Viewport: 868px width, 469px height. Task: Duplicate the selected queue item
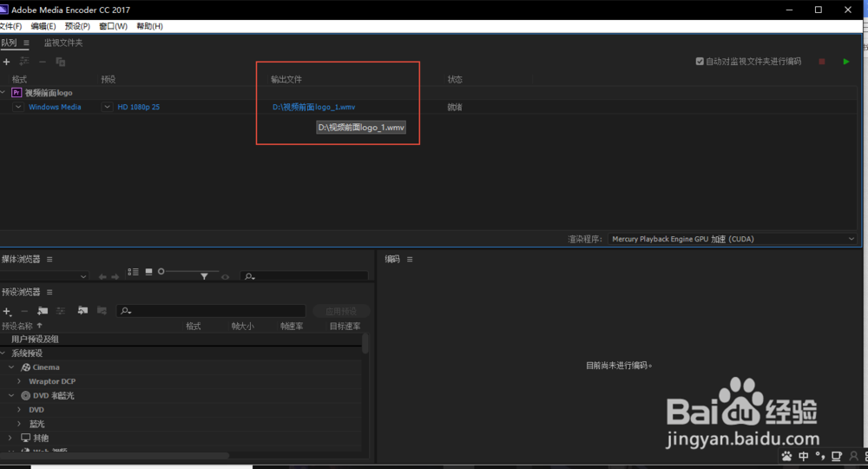[x=61, y=62]
